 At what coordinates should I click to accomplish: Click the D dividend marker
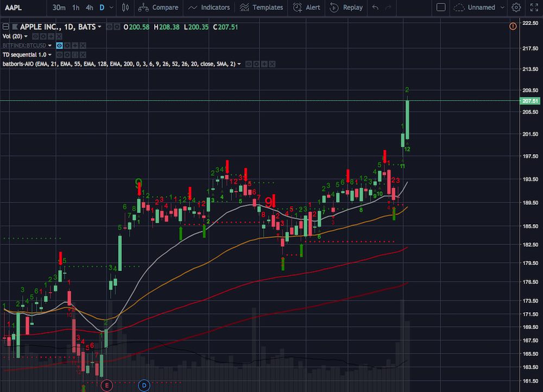point(144,385)
